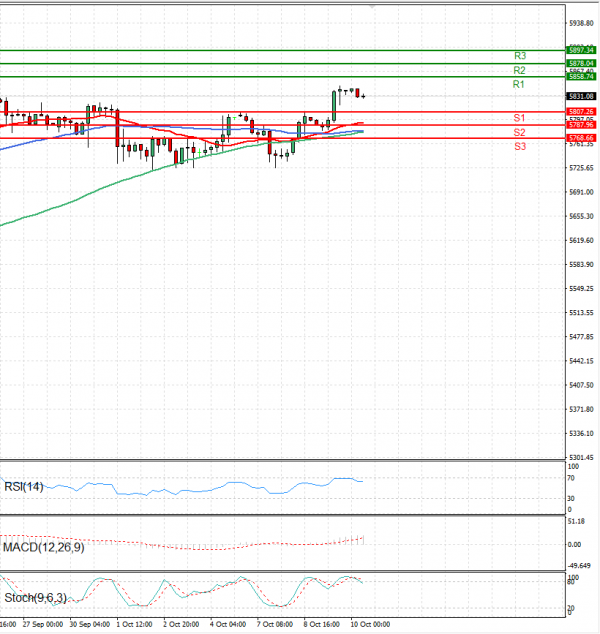Click the 5442.15 price axis value
This screenshot has height=634, width=600.
(581, 361)
